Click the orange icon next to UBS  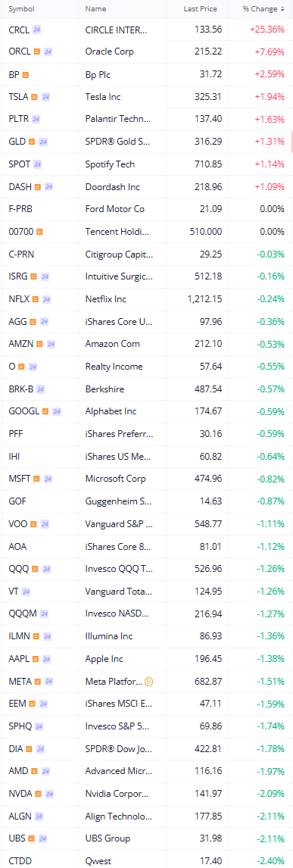(31, 838)
